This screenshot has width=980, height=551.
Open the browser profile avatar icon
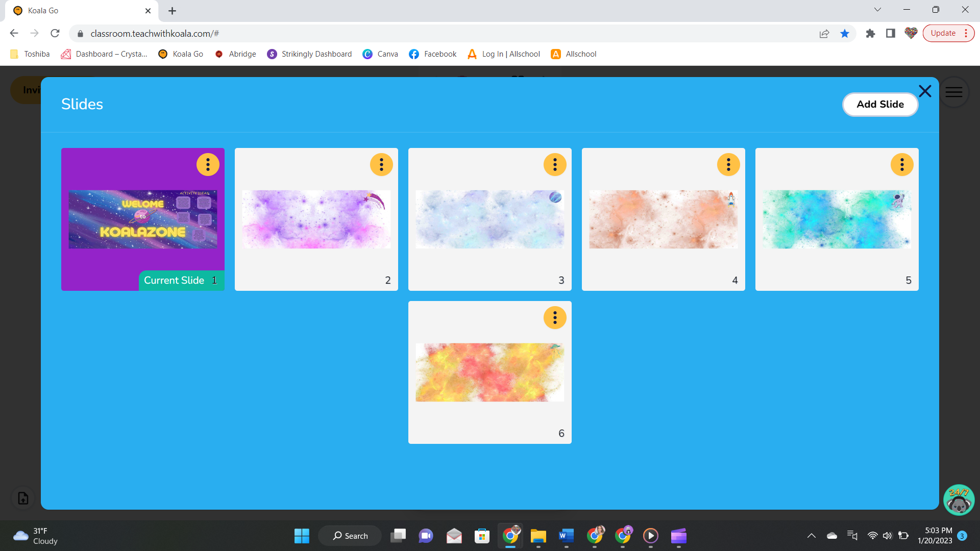point(911,33)
